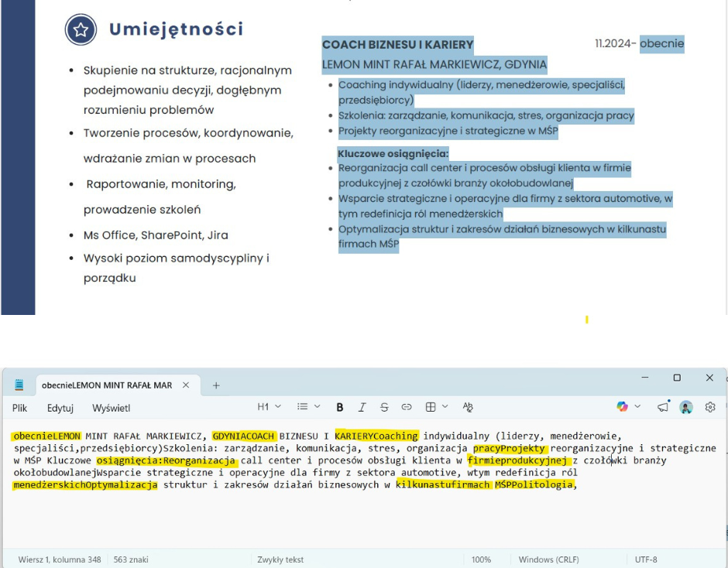Image resolution: width=728 pixels, height=568 pixels.
Task: Click highlighted osiągnięcia:Reorganizacja in Notepad
Action: 166,460
